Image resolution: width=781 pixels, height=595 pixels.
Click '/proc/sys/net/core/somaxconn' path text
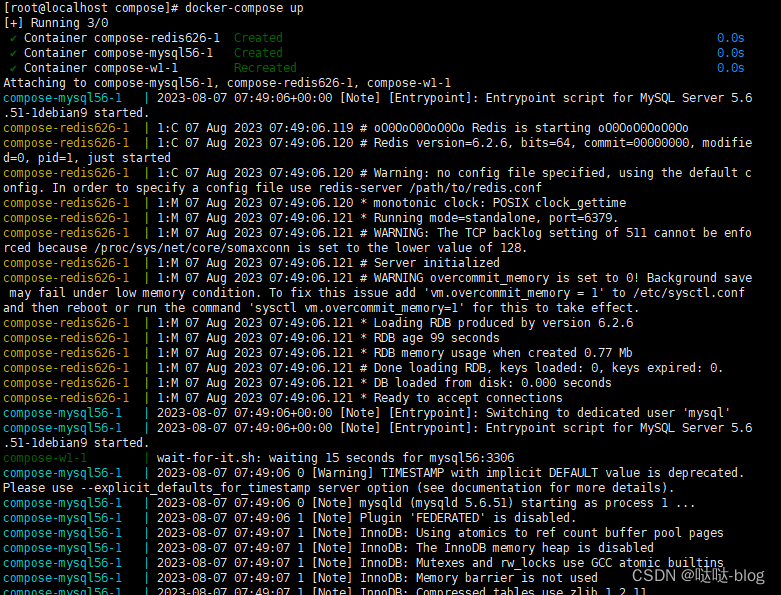192,248
